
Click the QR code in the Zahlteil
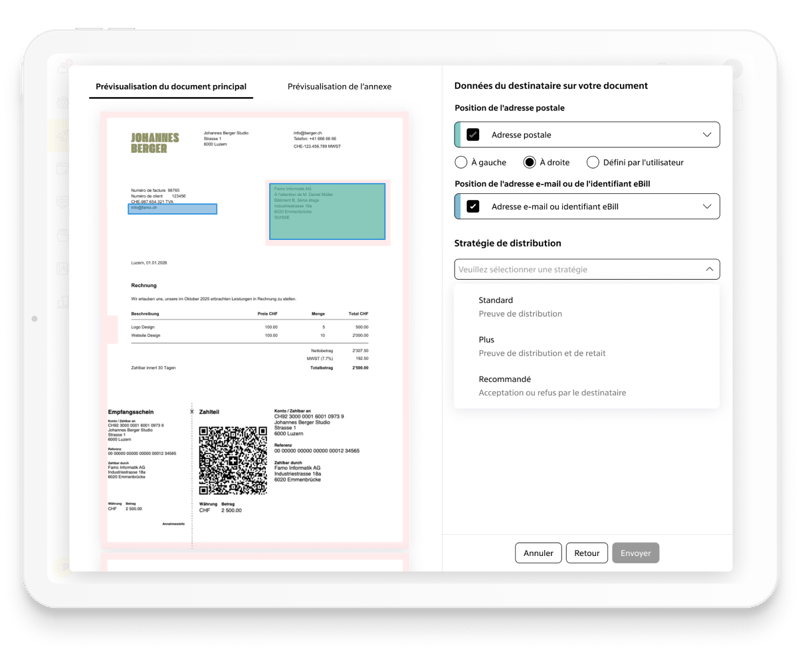click(233, 461)
